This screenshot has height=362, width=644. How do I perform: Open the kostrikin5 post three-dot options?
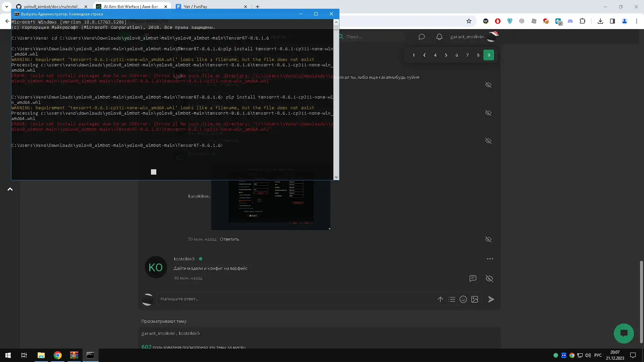[x=490, y=259]
